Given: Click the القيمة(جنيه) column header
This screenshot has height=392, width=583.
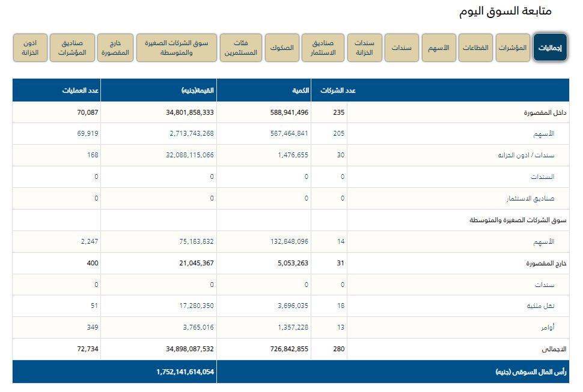Looking at the screenshot, I should (x=198, y=91).
